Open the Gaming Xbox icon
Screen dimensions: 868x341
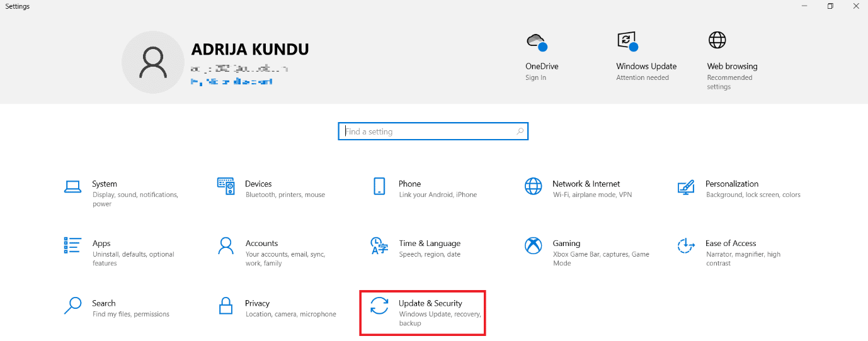coord(533,245)
